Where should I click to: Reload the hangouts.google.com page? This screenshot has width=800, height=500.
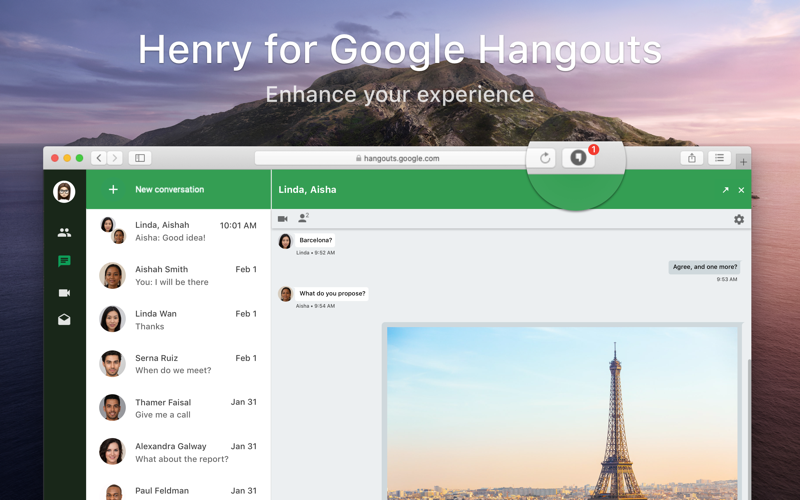tap(545, 158)
